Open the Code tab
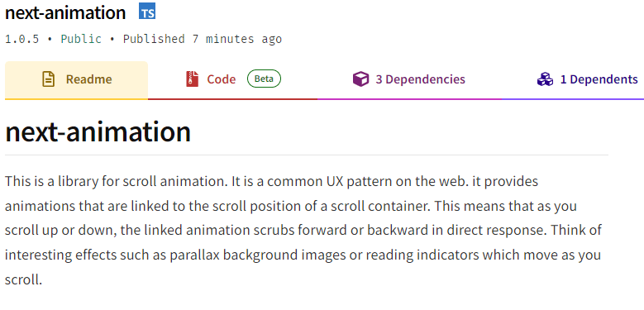Screen dimensions: 644x310 pyautogui.click(x=232, y=80)
